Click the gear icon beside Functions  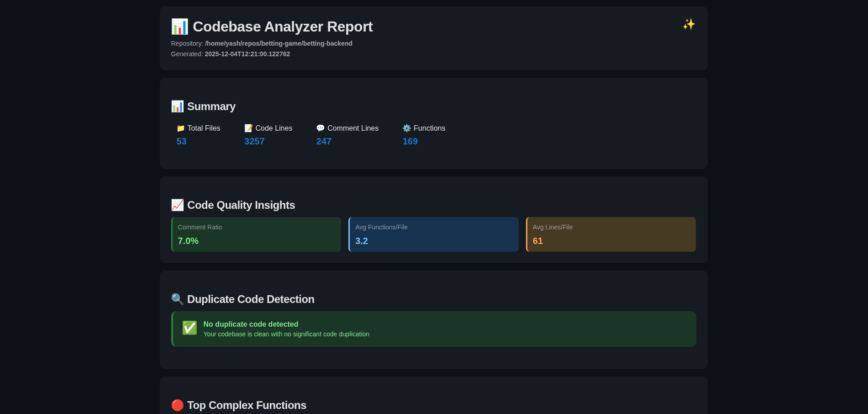(407, 128)
